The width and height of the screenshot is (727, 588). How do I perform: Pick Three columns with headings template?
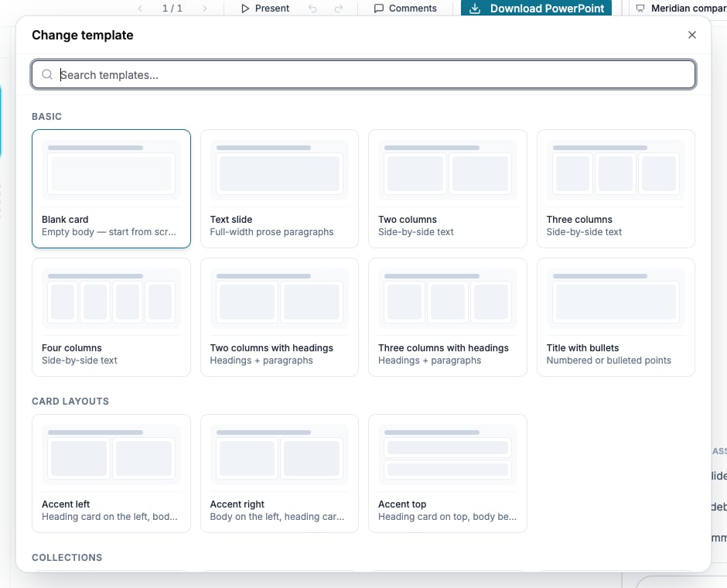tap(448, 317)
